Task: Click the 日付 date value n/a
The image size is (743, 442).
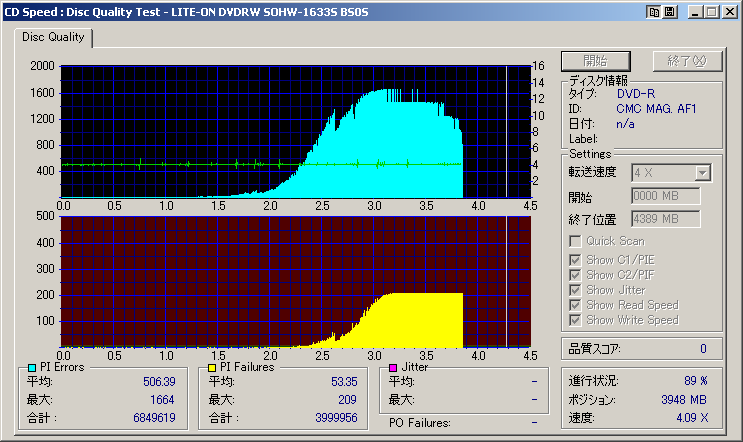Action: pos(625,124)
